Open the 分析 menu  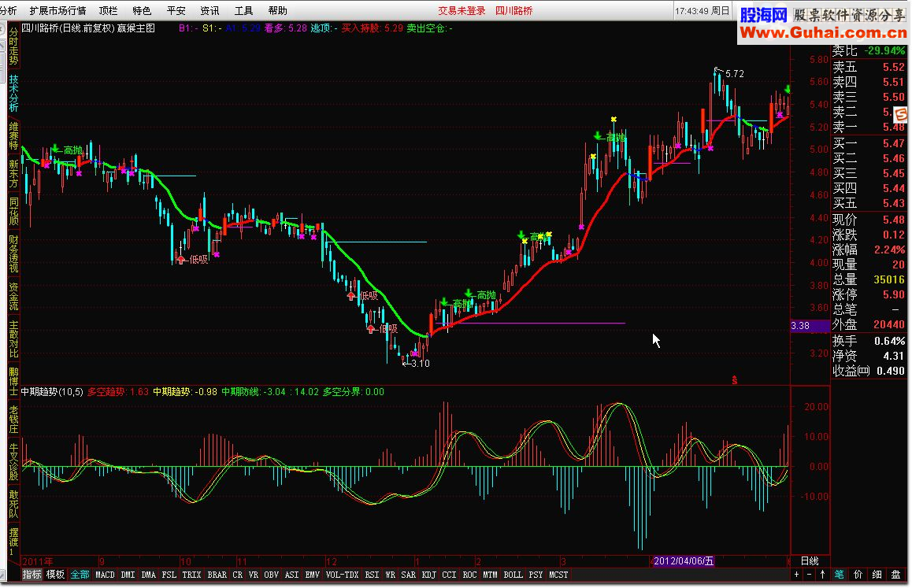(x=8, y=10)
